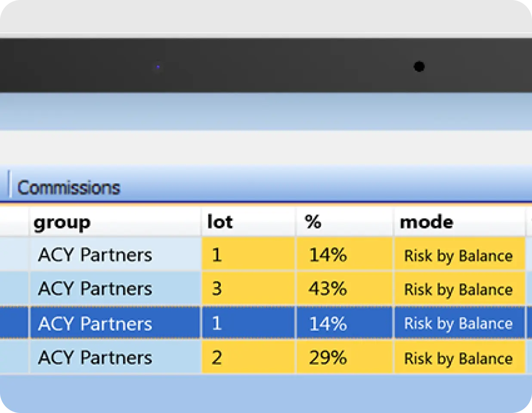Image resolution: width=532 pixels, height=413 pixels.
Task: Click Risk by Balance in the highlighted row
Action: pyautogui.click(x=458, y=324)
